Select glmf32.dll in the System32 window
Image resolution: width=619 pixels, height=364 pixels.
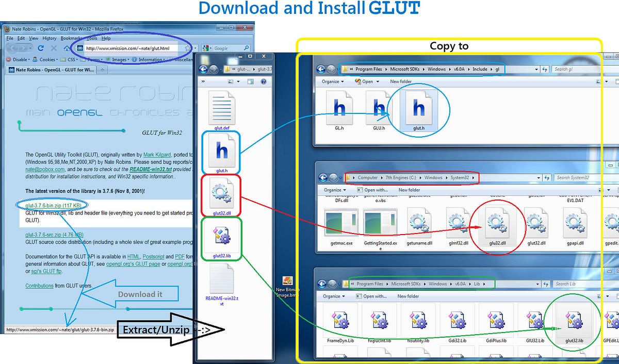(x=458, y=227)
